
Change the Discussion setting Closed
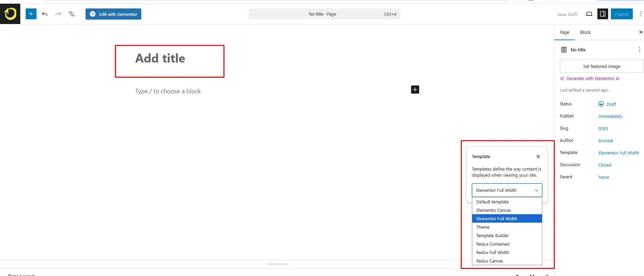click(x=605, y=165)
